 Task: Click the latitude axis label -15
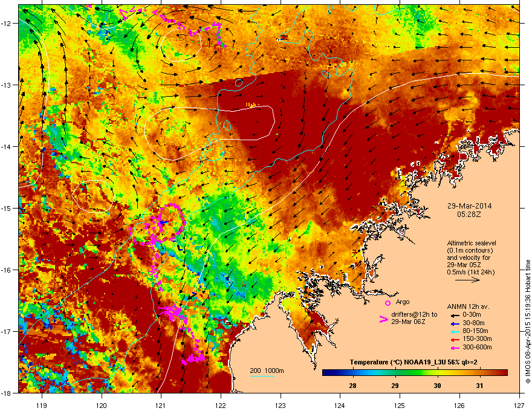[x=7, y=208]
